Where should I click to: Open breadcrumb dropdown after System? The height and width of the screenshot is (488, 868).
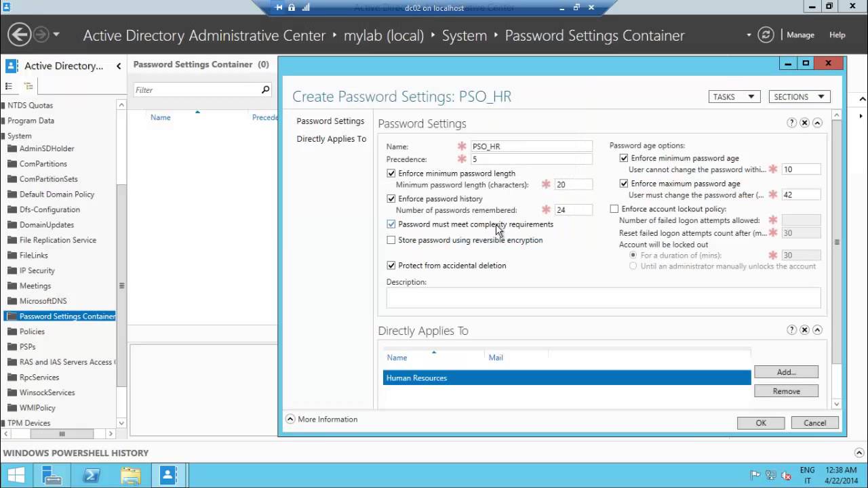[x=496, y=35]
